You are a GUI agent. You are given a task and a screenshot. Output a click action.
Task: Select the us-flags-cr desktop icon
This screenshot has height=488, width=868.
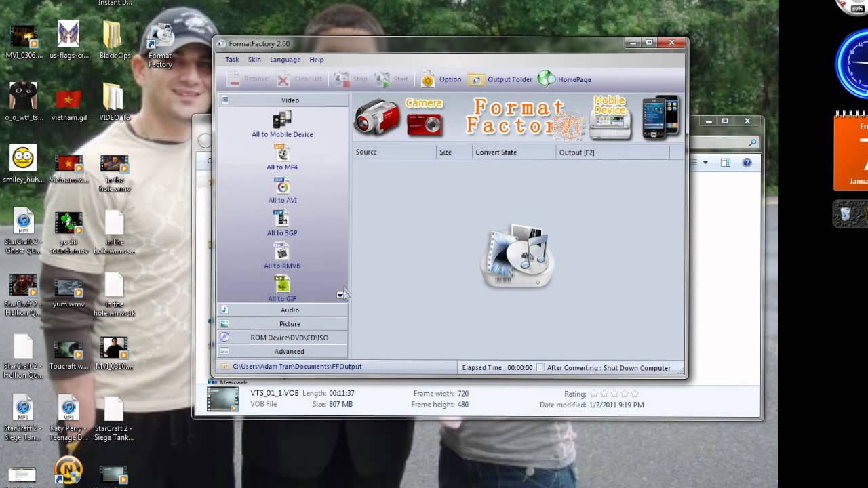click(x=68, y=41)
